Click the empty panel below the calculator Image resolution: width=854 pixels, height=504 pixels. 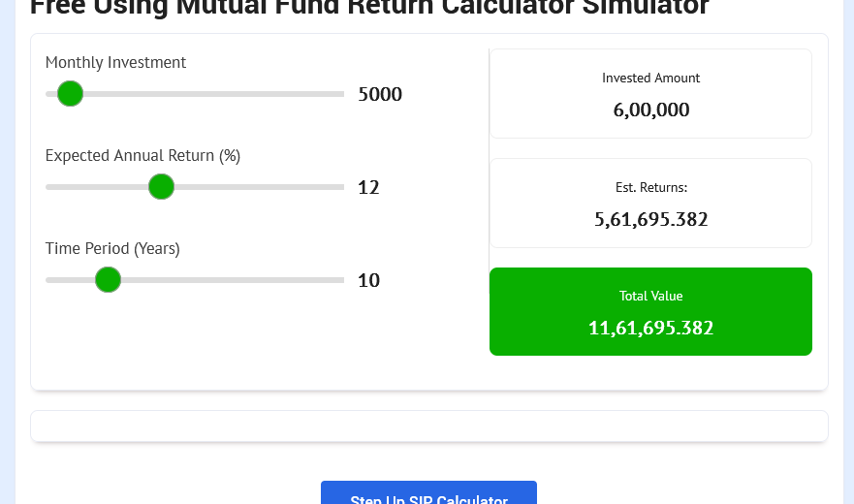pos(428,425)
